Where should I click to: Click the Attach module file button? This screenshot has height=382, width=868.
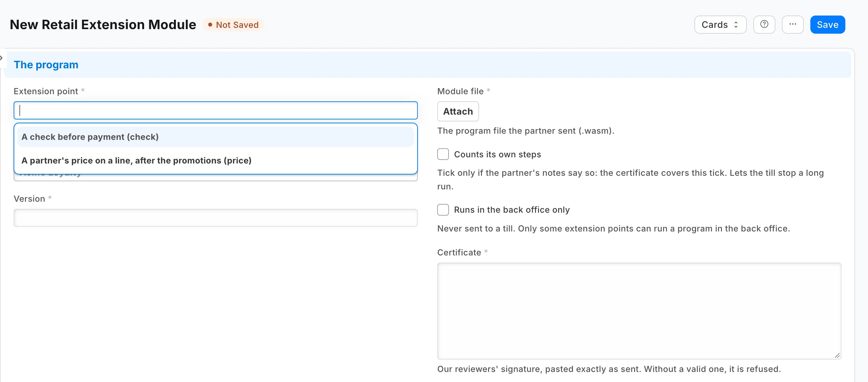pyautogui.click(x=458, y=111)
